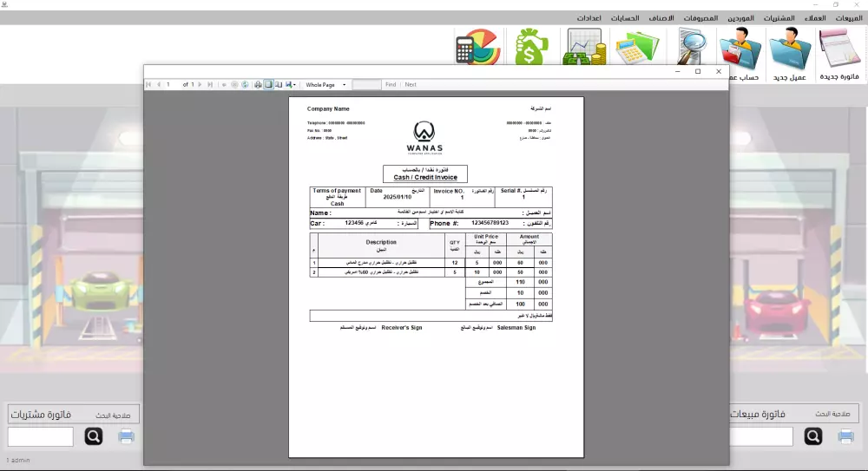Close the report viewer window
The width and height of the screenshot is (868, 471).
(719, 71)
